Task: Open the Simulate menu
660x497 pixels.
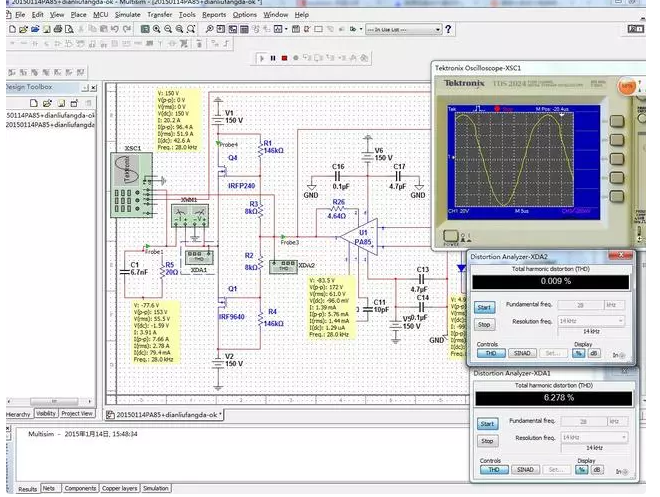Action: (x=127, y=15)
